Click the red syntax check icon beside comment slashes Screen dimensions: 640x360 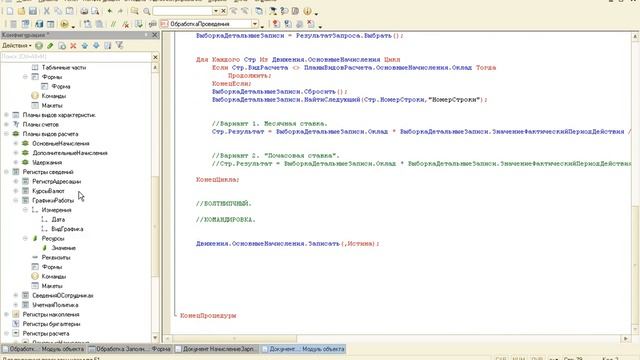pos(126,24)
